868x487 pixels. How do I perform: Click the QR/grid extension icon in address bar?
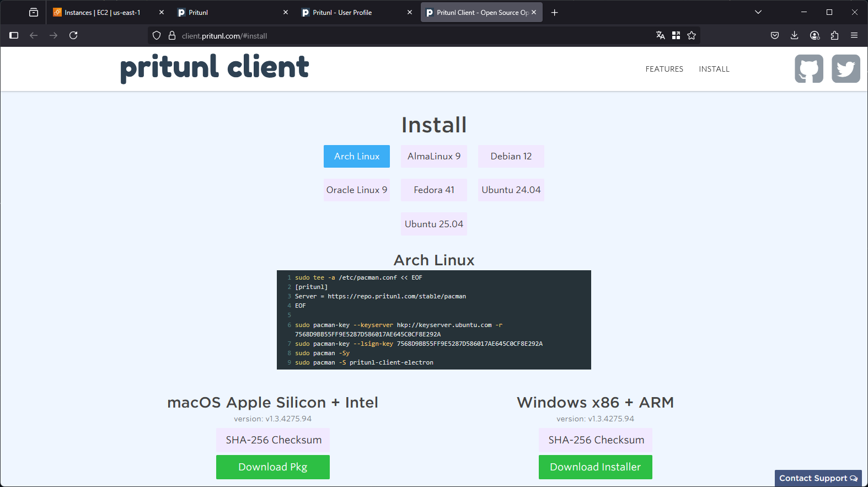(x=676, y=35)
